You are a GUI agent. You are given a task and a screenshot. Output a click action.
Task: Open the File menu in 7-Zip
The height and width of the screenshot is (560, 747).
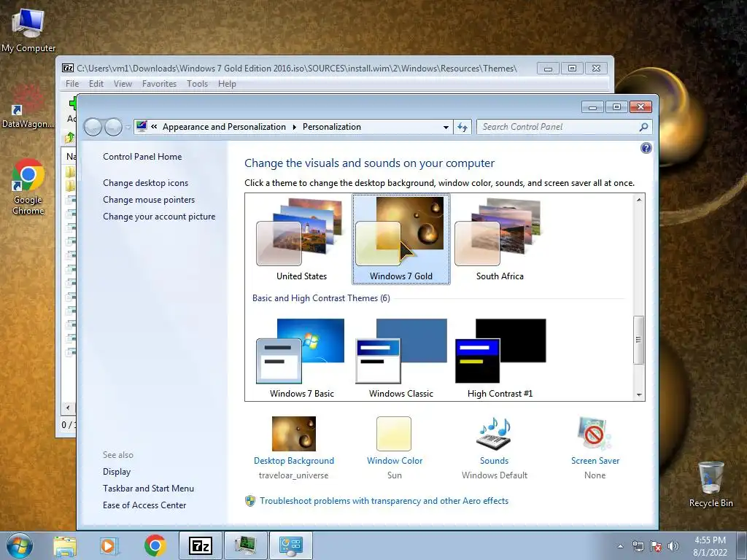[72, 84]
